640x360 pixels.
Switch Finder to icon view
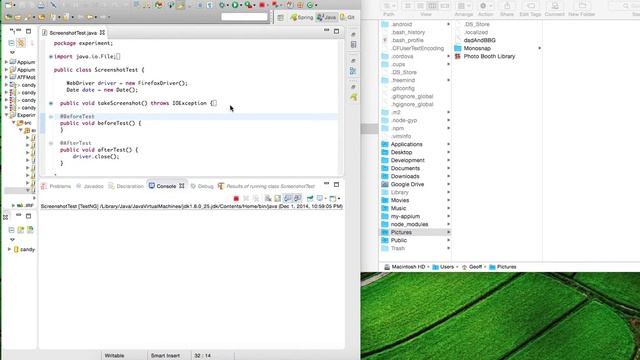pyautogui.click(x=407, y=6)
